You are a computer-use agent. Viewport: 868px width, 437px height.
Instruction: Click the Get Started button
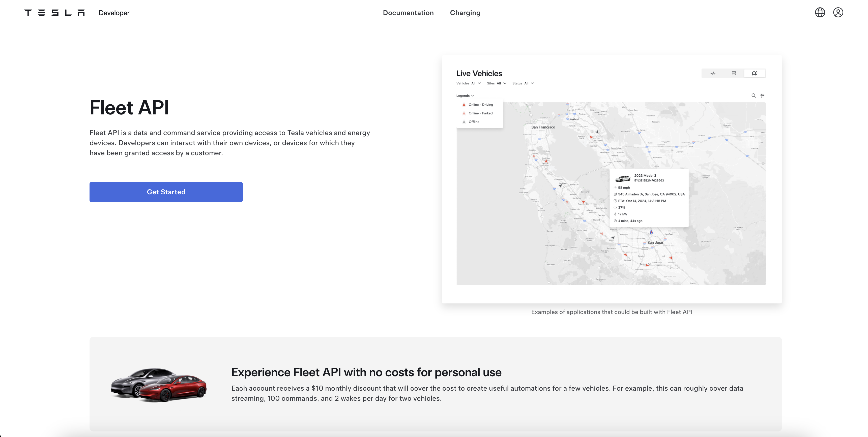pos(166,192)
